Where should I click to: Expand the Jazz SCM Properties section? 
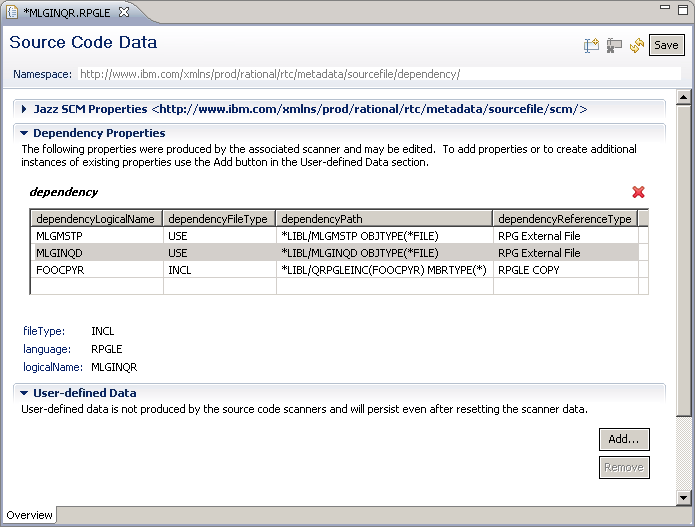coord(24,109)
